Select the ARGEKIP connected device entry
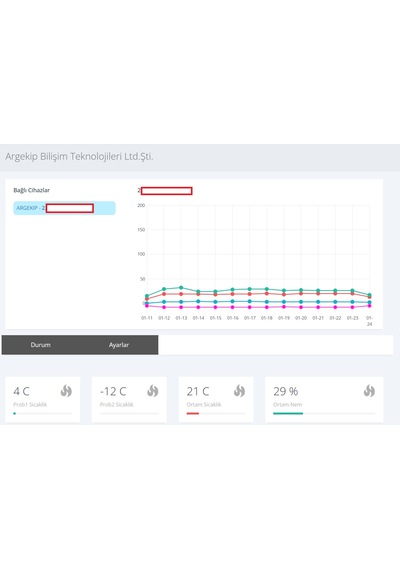 click(64, 208)
